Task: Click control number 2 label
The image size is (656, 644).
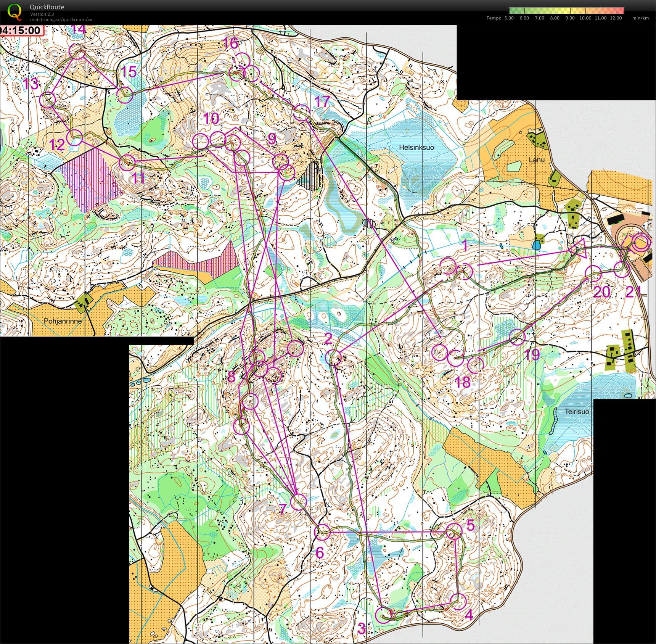Action: [328, 338]
